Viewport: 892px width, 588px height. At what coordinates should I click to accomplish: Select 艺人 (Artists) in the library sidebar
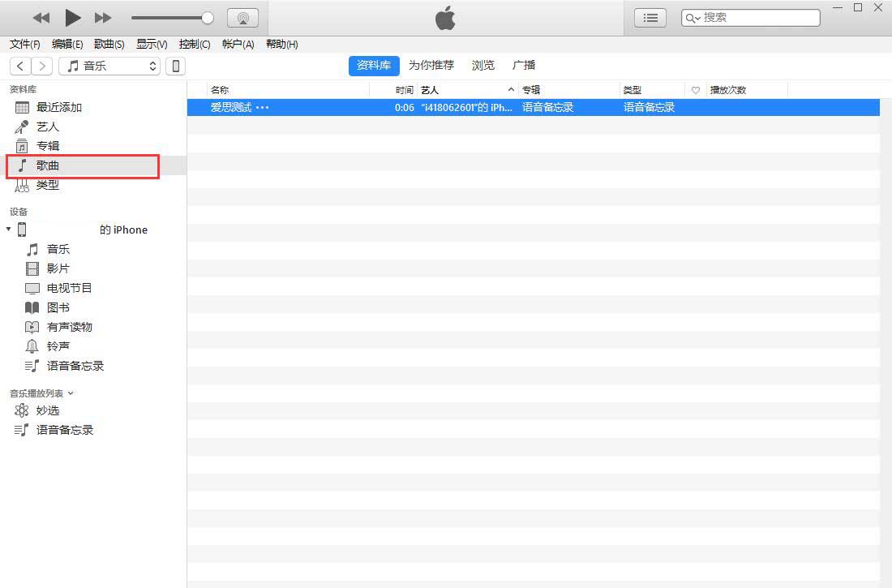[x=47, y=127]
